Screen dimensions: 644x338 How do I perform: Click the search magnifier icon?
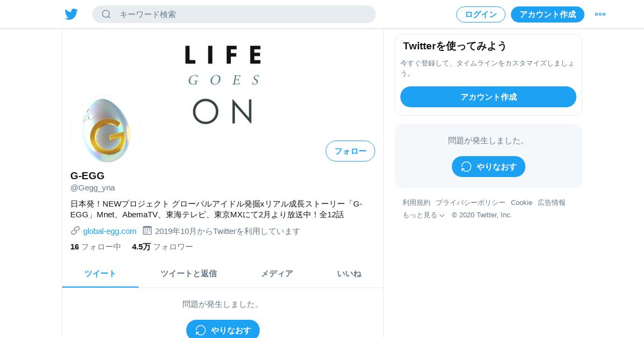pos(106,14)
